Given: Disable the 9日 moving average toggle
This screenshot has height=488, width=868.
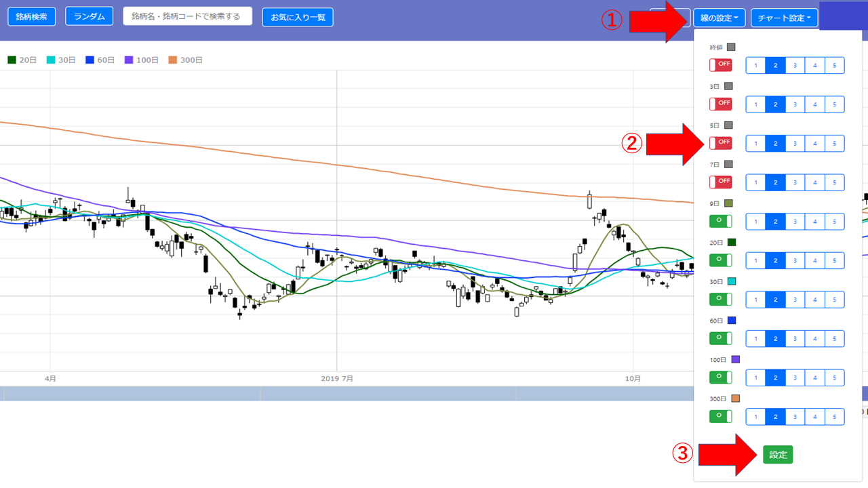Looking at the screenshot, I should click(721, 221).
